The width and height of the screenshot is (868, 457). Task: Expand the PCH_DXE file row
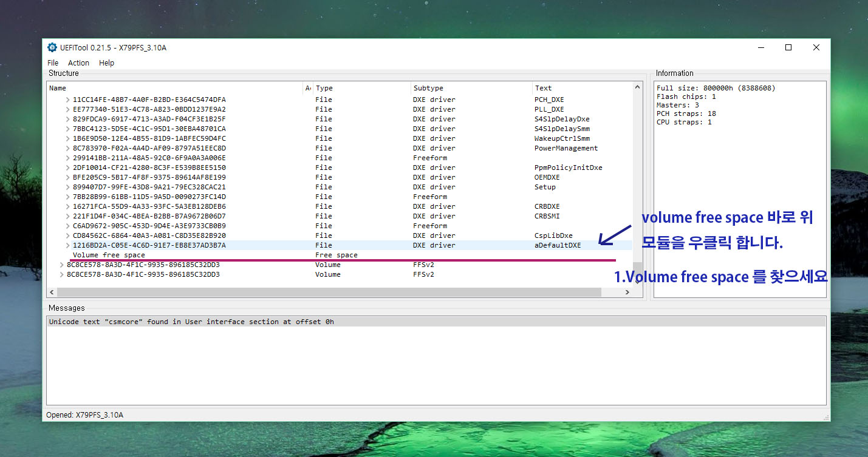[x=68, y=100]
